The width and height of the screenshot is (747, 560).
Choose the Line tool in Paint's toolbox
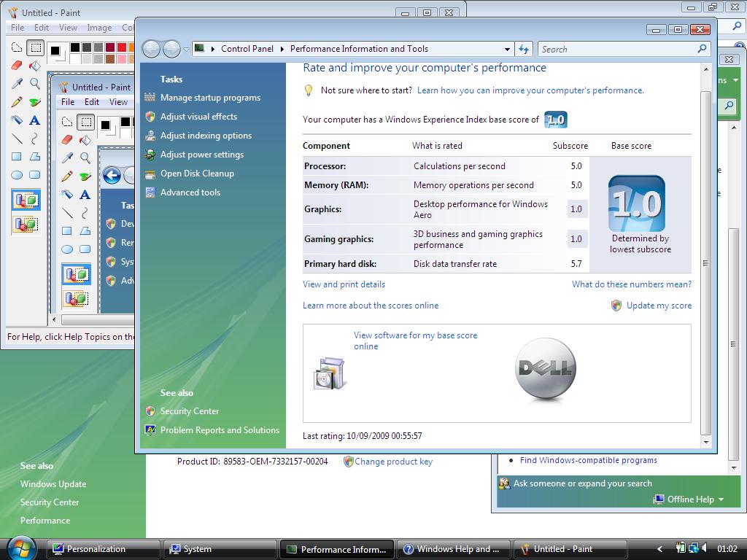tap(17, 139)
